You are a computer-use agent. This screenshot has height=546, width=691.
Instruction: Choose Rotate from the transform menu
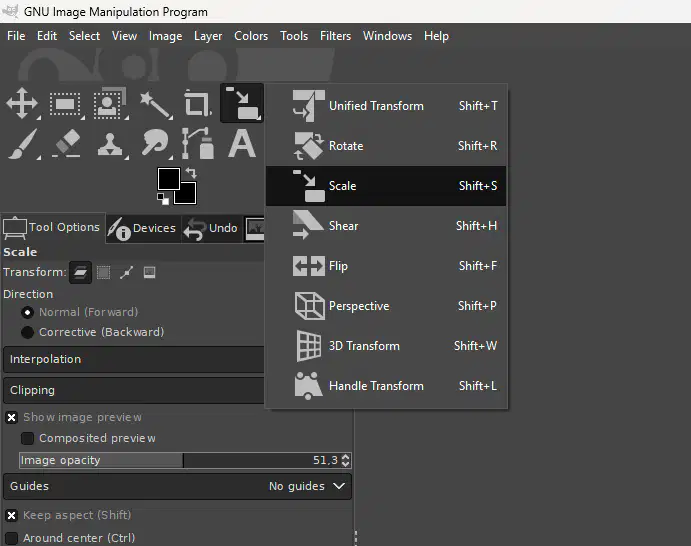386,146
